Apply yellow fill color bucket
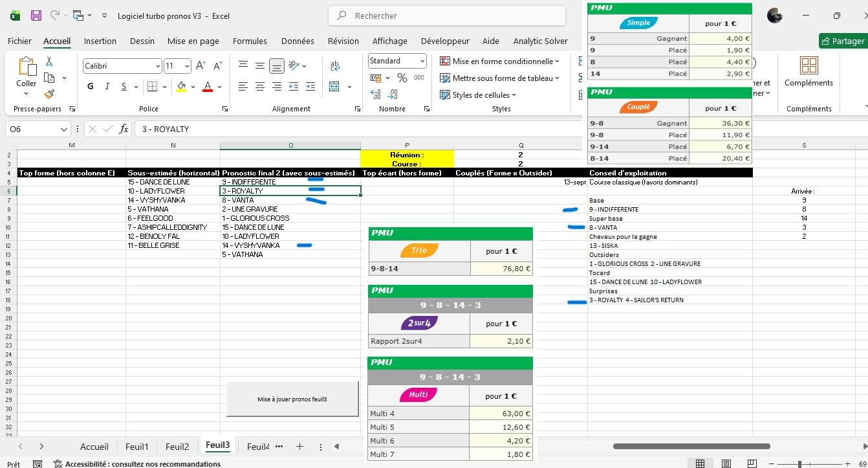Screen dimensions: 868x468 tap(181, 87)
